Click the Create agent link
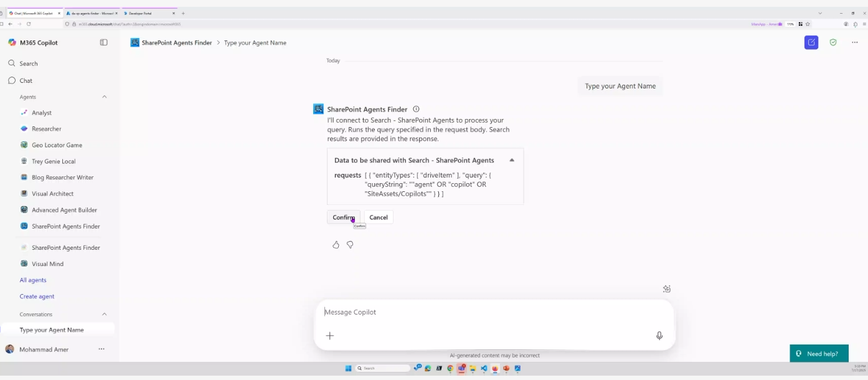 point(37,297)
